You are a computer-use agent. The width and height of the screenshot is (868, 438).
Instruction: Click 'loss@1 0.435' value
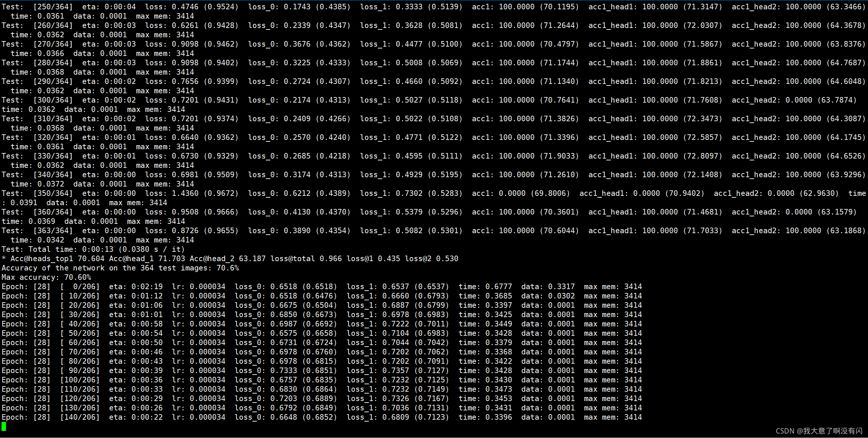point(373,259)
